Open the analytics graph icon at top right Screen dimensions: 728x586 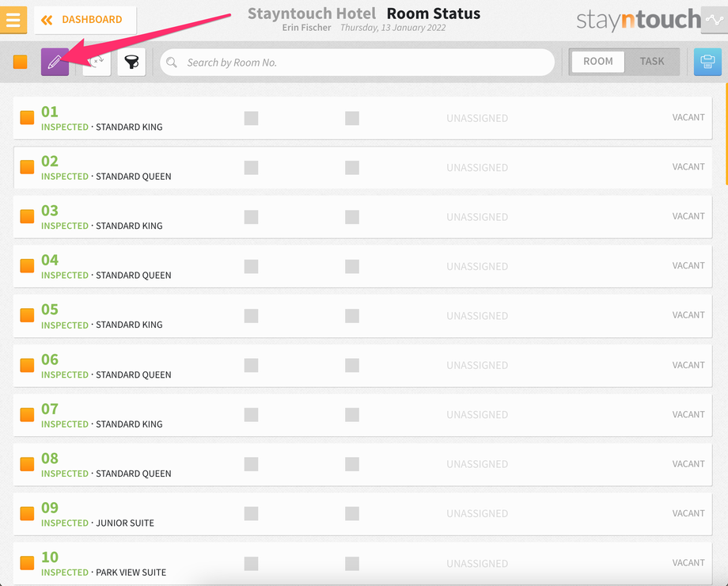click(x=714, y=20)
